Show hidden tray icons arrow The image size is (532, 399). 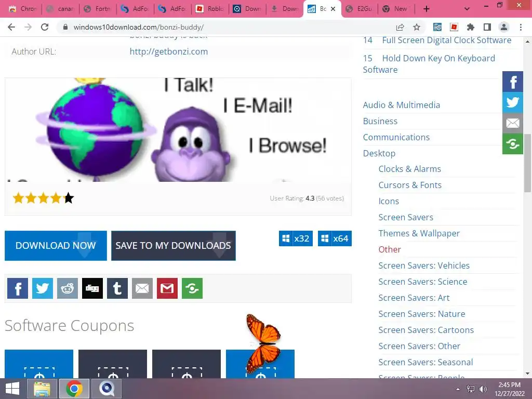click(458, 389)
